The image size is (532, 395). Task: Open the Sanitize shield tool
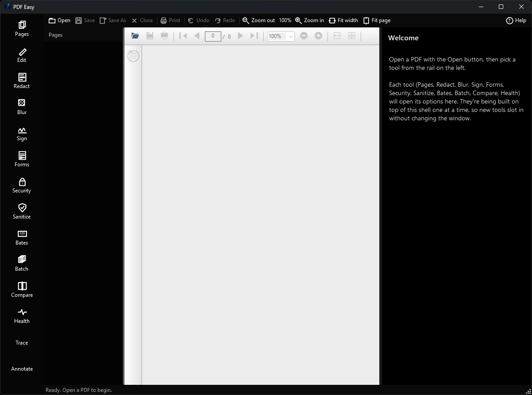[x=22, y=211]
